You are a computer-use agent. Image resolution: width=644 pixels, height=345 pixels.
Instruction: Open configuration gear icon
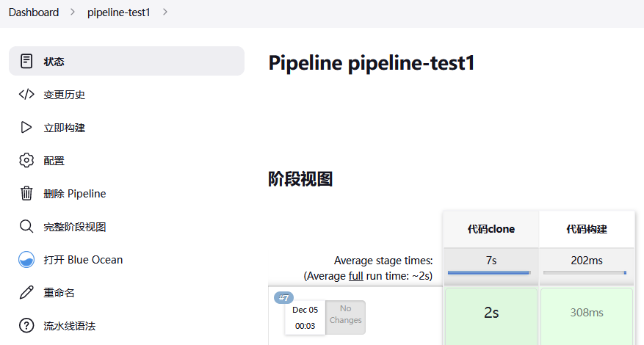pos(26,161)
